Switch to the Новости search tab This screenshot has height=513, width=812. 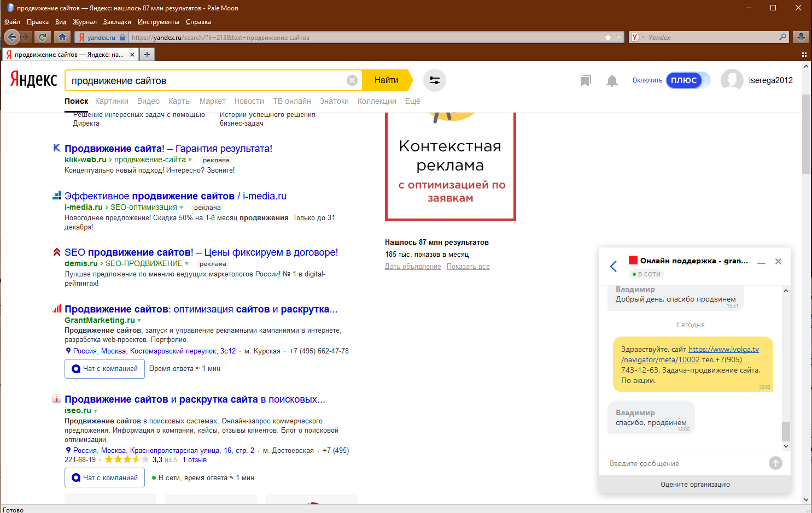click(x=249, y=101)
